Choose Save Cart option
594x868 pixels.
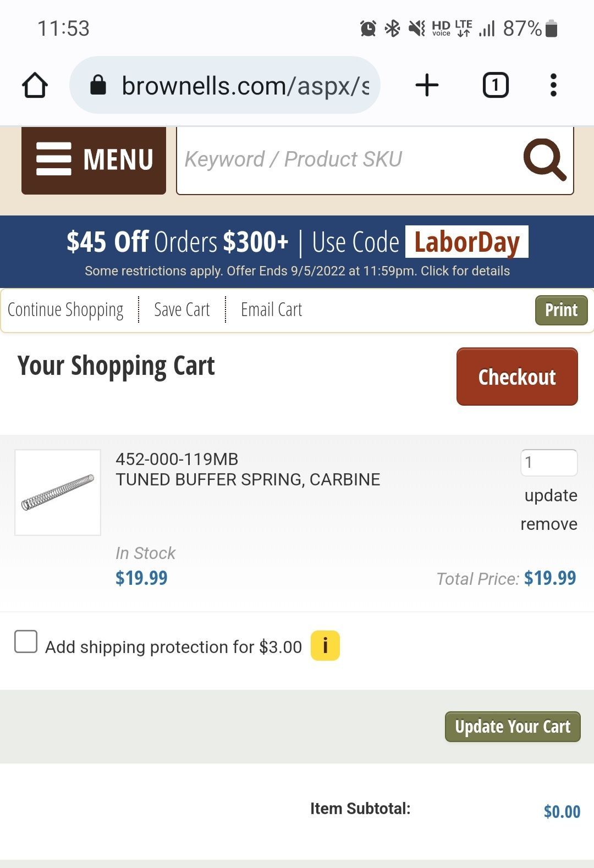pos(182,310)
